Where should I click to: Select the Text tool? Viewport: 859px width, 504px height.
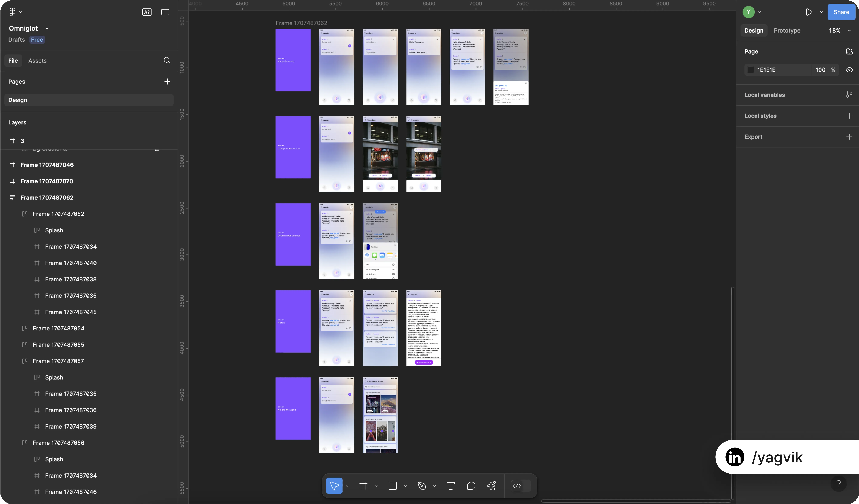451,486
